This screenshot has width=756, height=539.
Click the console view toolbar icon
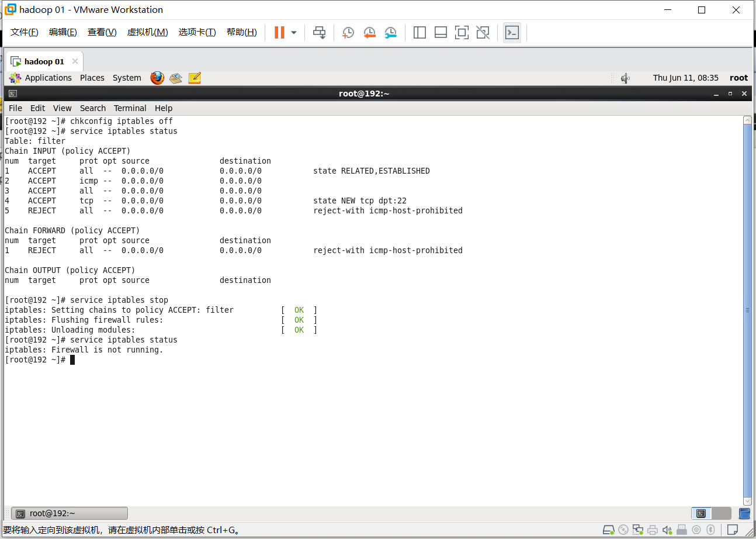[512, 33]
